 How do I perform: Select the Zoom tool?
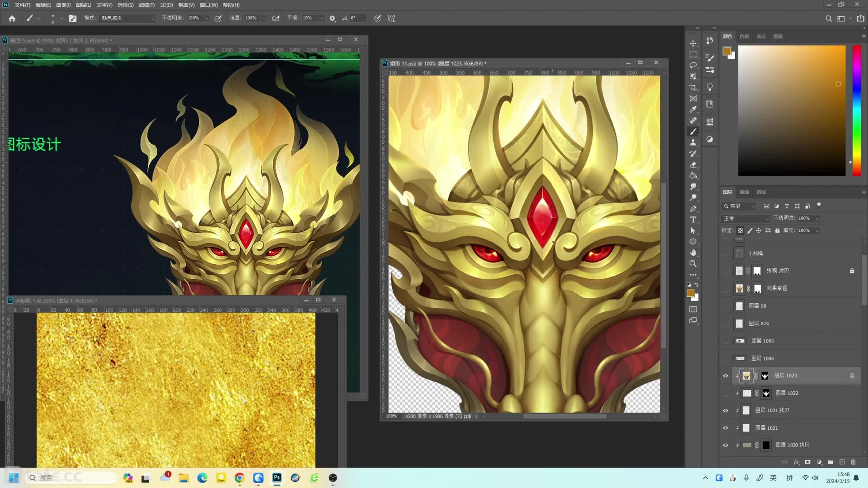(x=693, y=264)
